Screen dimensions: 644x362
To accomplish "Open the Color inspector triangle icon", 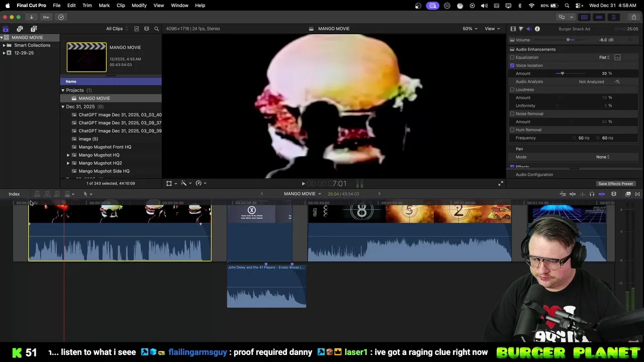I will click(x=521, y=29).
